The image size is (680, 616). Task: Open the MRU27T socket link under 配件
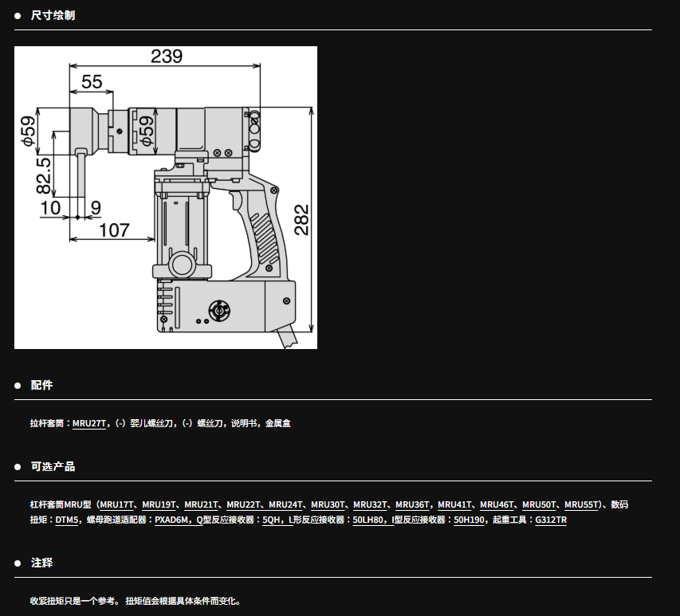coord(89,423)
